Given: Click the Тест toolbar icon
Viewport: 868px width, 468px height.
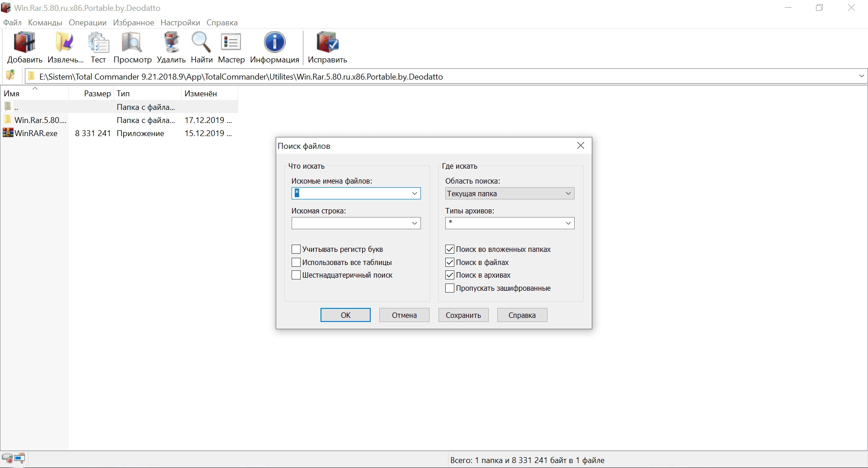Looking at the screenshot, I should click(98, 43).
